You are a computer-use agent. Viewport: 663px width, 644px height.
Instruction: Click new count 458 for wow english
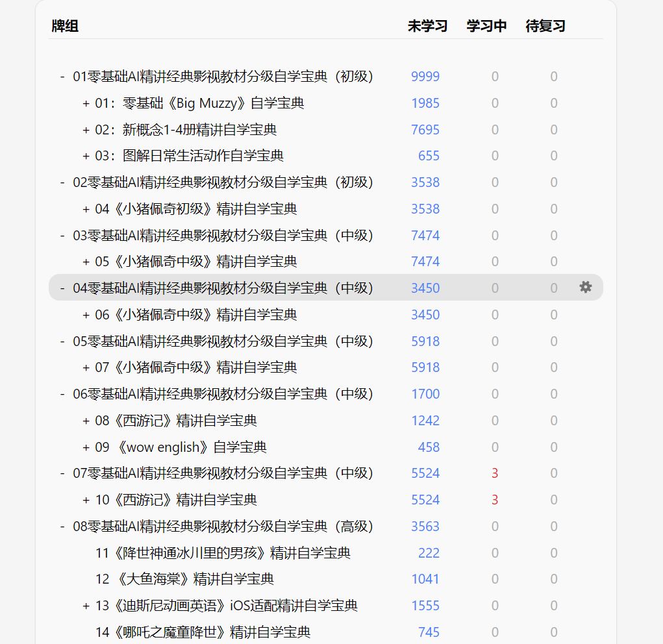[x=429, y=447]
